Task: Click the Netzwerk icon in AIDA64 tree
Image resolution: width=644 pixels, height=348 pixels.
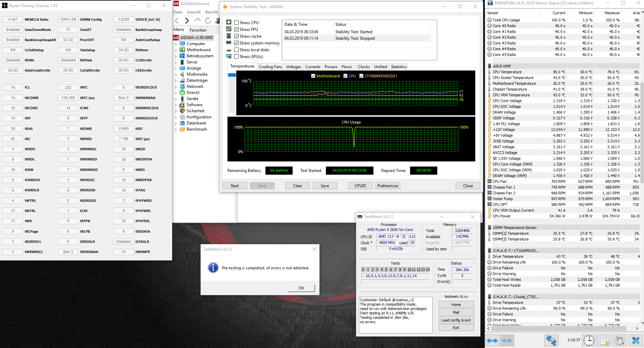Action: pyautogui.click(x=182, y=86)
